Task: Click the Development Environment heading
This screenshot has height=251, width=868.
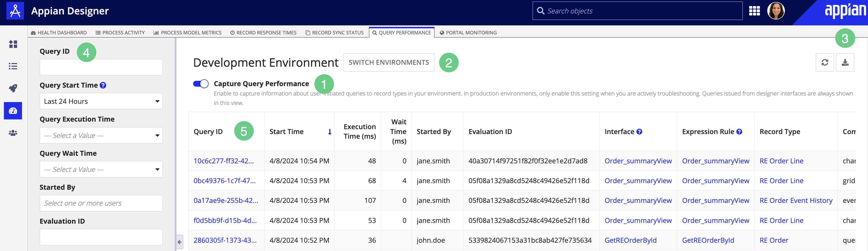Action: [266, 63]
